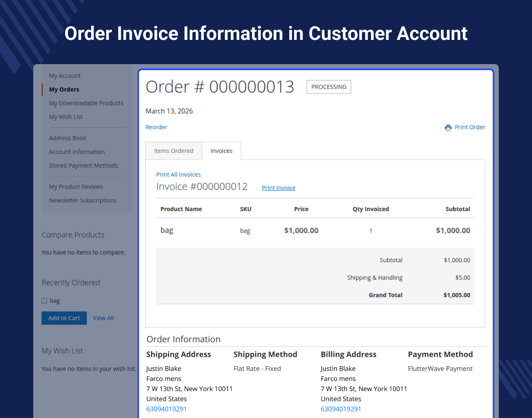Go to Account Information
Screen dimensions: 532x418
coord(76,152)
